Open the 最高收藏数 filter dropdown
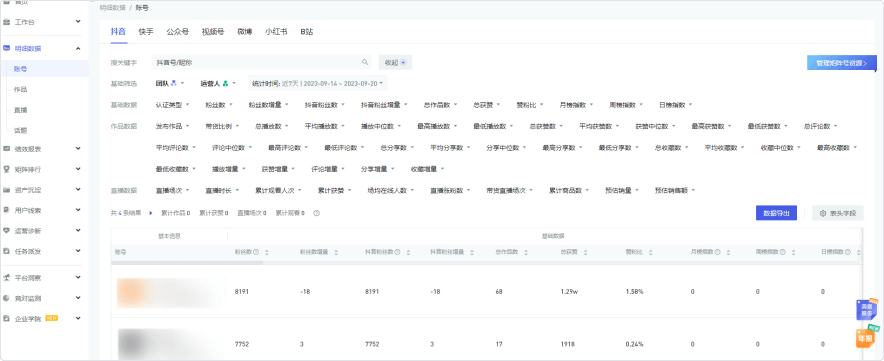The image size is (884, 361). [837, 148]
